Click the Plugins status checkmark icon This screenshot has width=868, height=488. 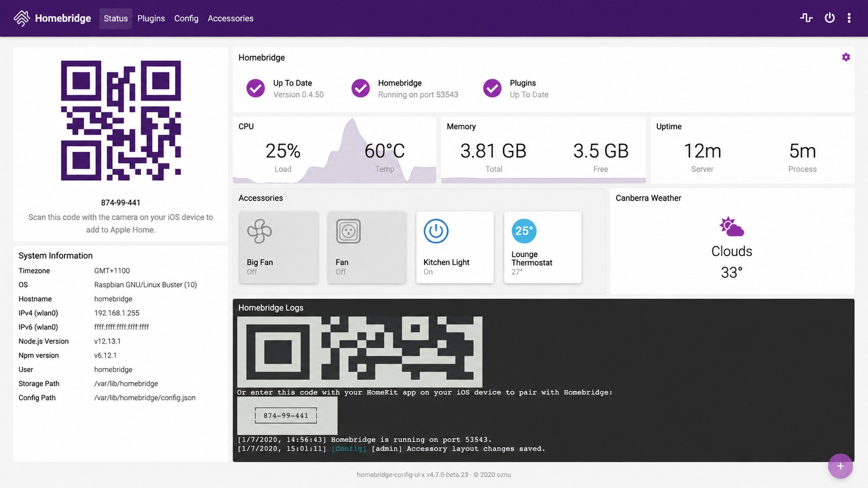click(x=492, y=88)
